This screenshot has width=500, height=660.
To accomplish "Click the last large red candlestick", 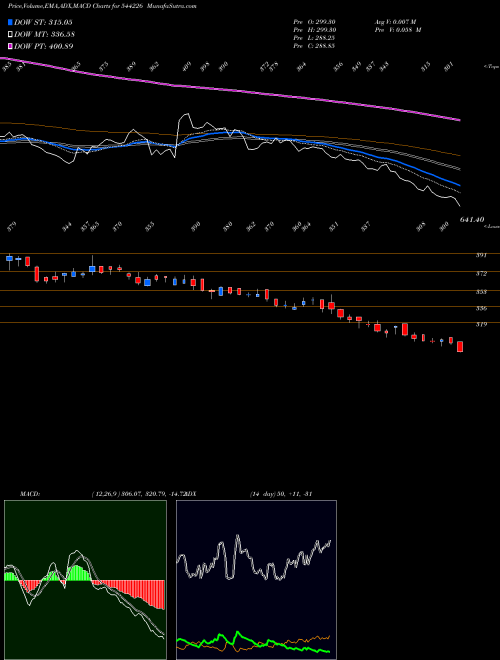I will (460, 346).
